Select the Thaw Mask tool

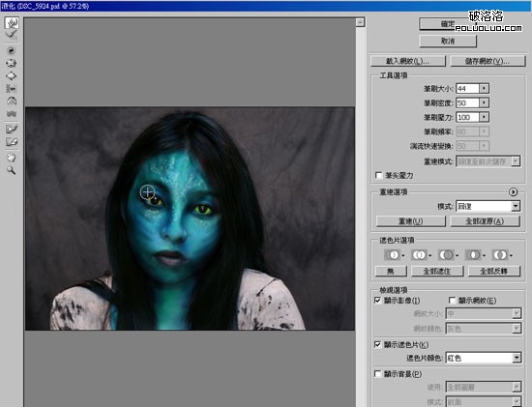click(x=12, y=142)
